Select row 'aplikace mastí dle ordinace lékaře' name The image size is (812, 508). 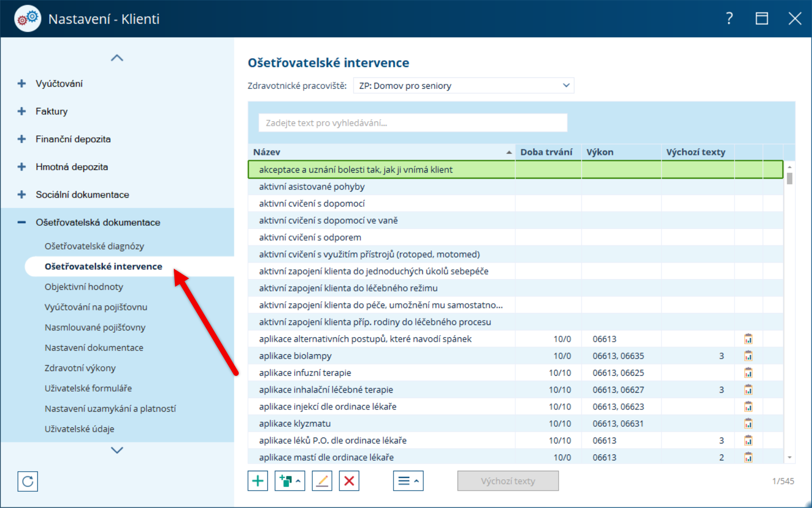326,457
